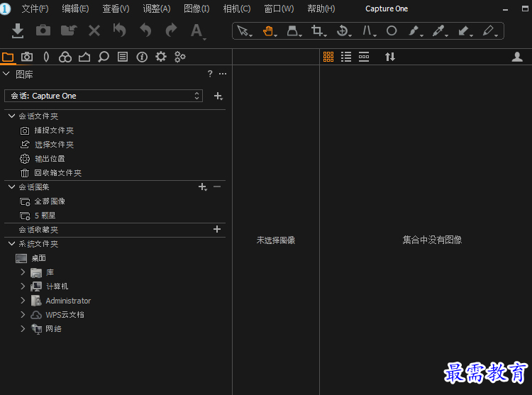
Task: Click the move-to-selects folder icon
Action: [69, 30]
